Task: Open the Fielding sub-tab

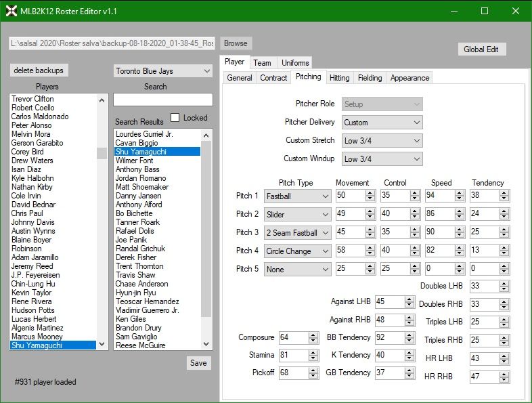Action: point(370,78)
